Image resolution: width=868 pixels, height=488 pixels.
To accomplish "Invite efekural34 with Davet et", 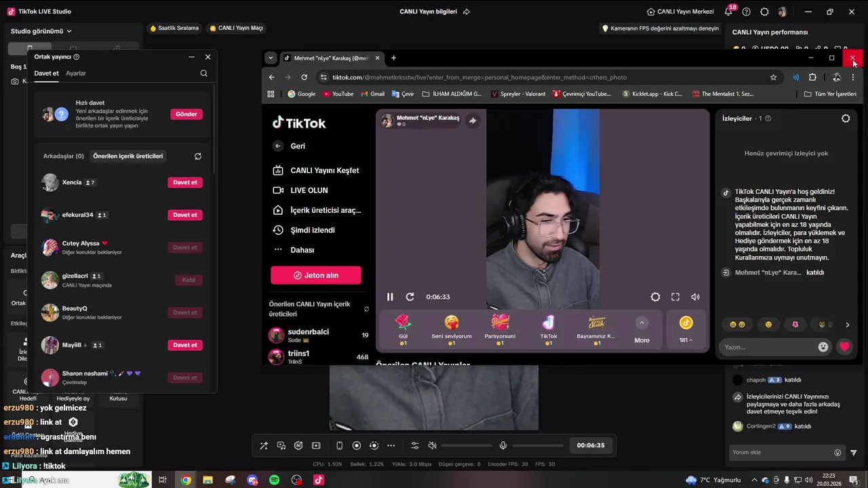I will tap(185, 215).
